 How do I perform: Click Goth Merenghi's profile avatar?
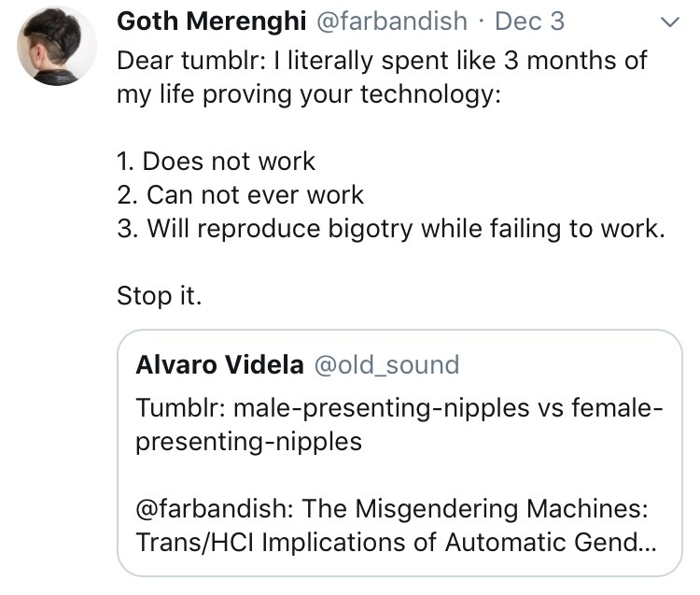pyautogui.click(x=58, y=50)
